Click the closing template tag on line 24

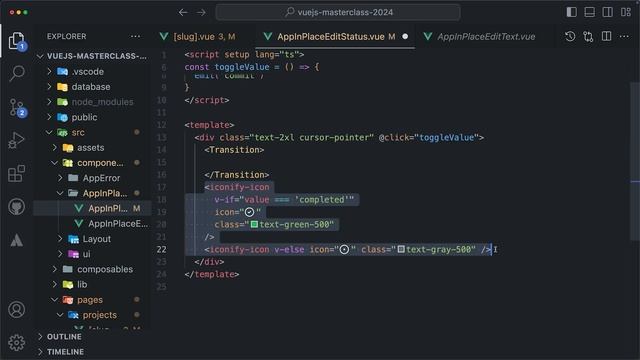(212, 274)
